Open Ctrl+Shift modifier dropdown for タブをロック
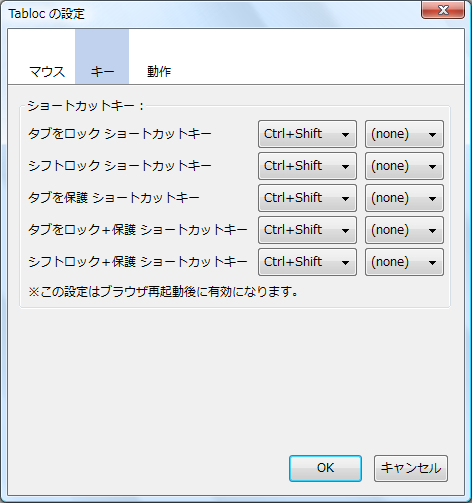Viewport: 472px width, 503px height. coord(307,134)
